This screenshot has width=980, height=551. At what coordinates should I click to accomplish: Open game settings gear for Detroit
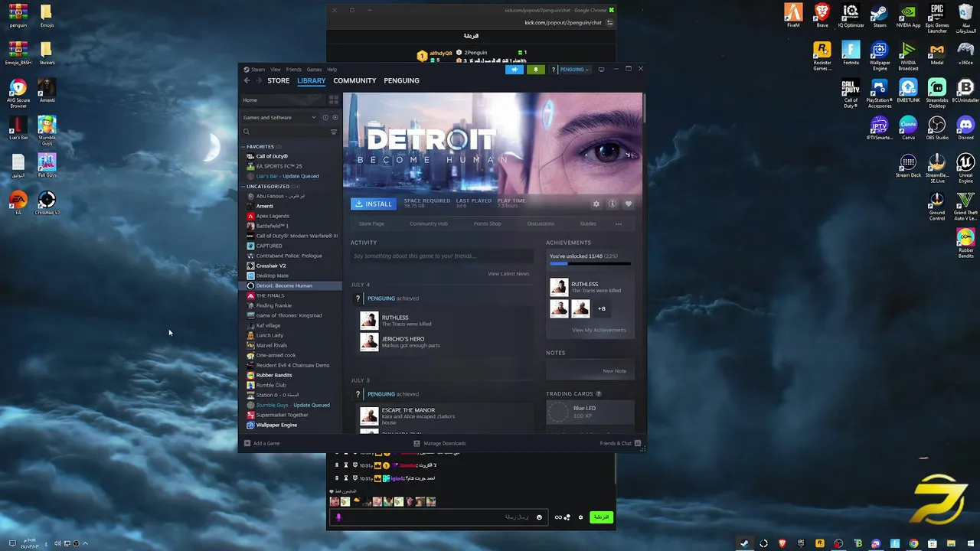[x=596, y=204]
